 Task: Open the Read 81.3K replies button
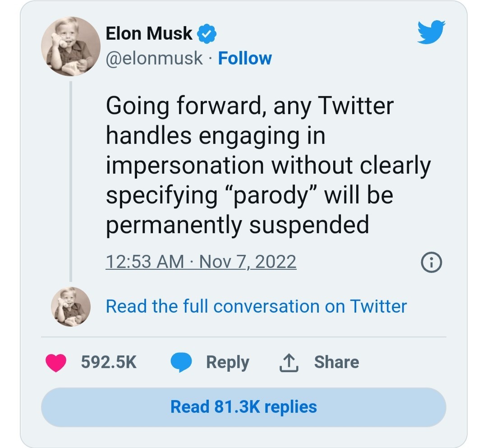point(243,406)
